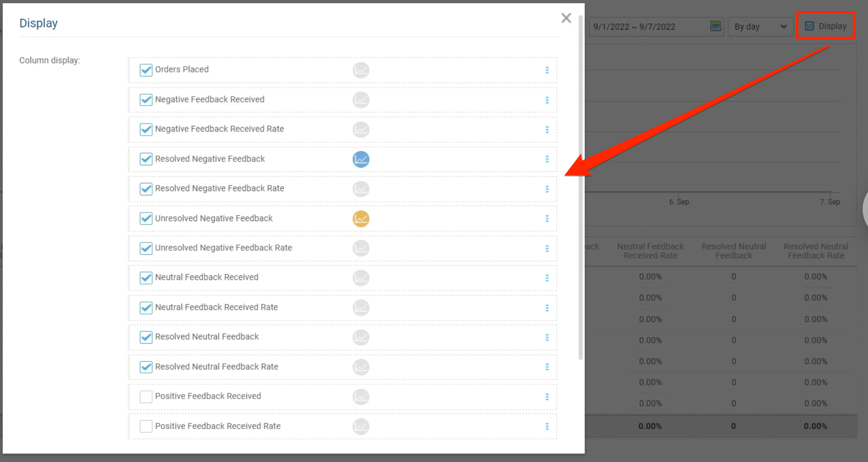Uncheck Neutral Feedback Received Rate checkbox
868x462 pixels.
[x=146, y=307]
